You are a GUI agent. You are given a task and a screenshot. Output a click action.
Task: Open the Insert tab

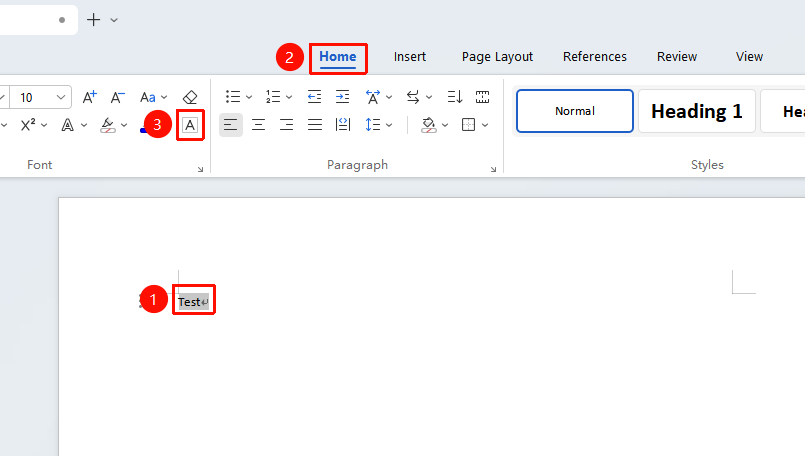(x=410, y=56)
